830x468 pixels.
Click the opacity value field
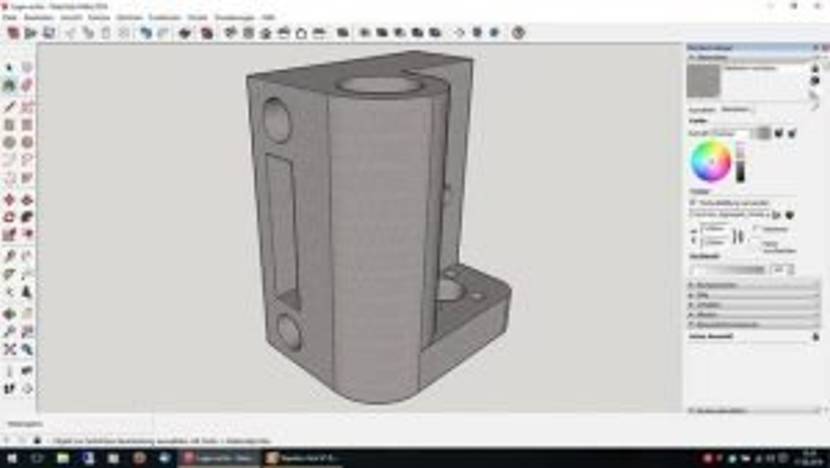pyautogui.click(x=780, y=269)
